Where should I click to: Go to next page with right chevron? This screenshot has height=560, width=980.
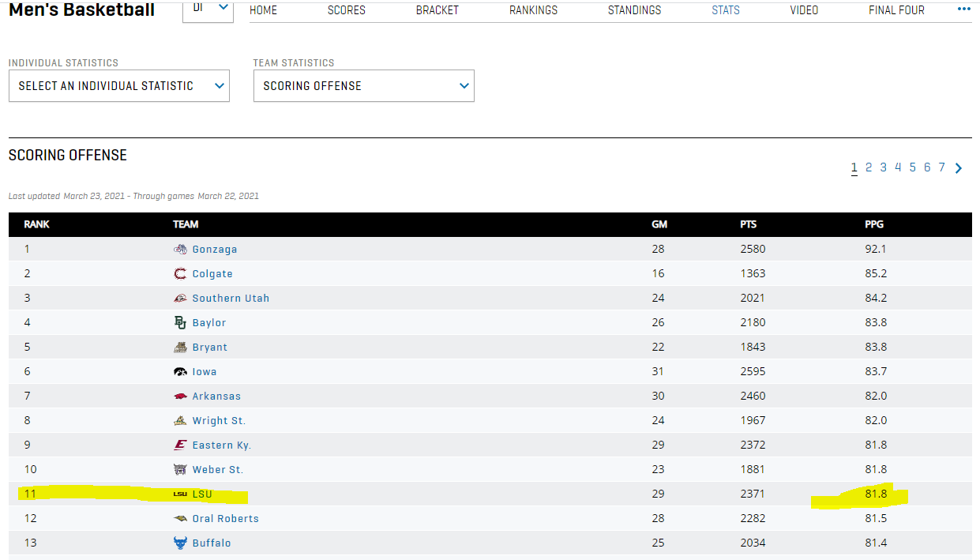tap(959, 167)
